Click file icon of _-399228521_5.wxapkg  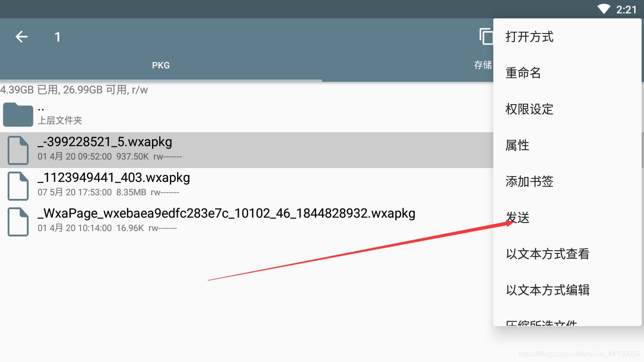pos(18,151)
